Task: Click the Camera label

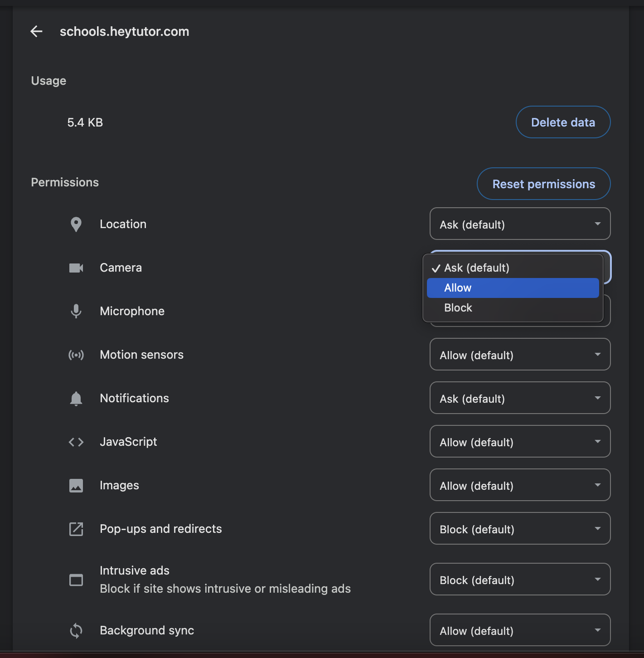Action: coord(121,268)
